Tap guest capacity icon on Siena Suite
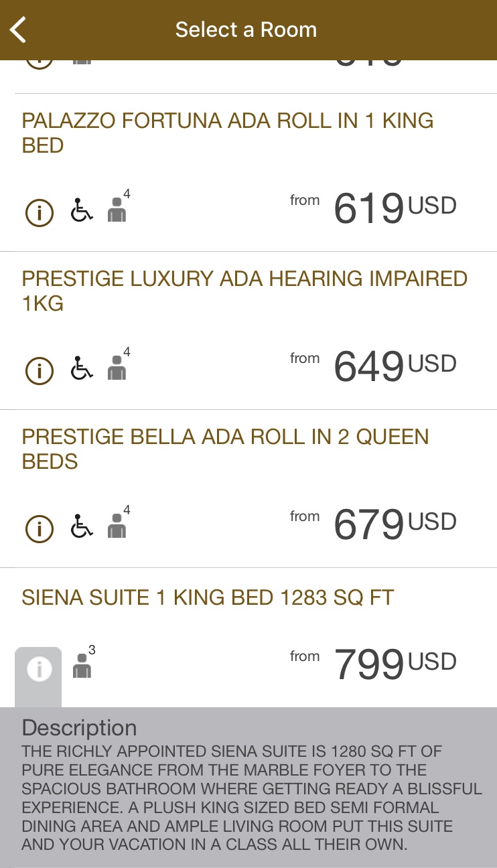This screenshot has width=497, height=868. tap(82, 665)
